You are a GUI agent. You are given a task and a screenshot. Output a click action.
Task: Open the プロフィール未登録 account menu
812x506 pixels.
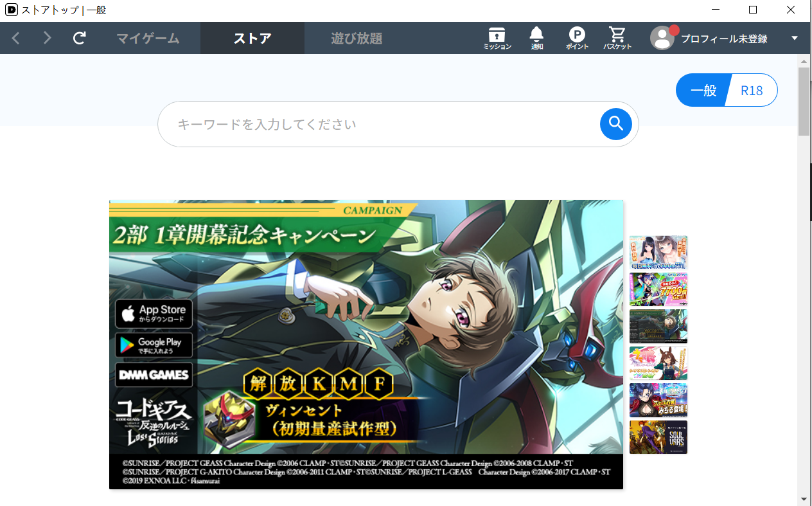click(x=724, y=39)
